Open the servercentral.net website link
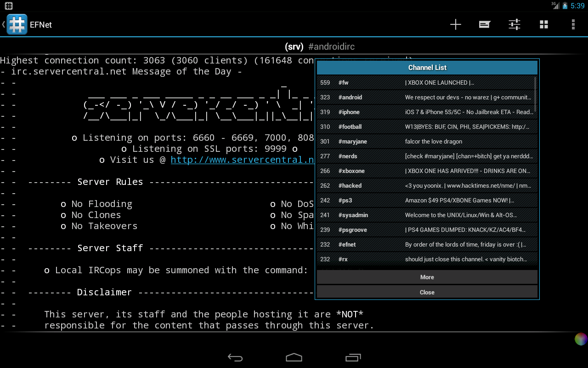The width and height of the screenshot is (588, 368). (242, 160)
